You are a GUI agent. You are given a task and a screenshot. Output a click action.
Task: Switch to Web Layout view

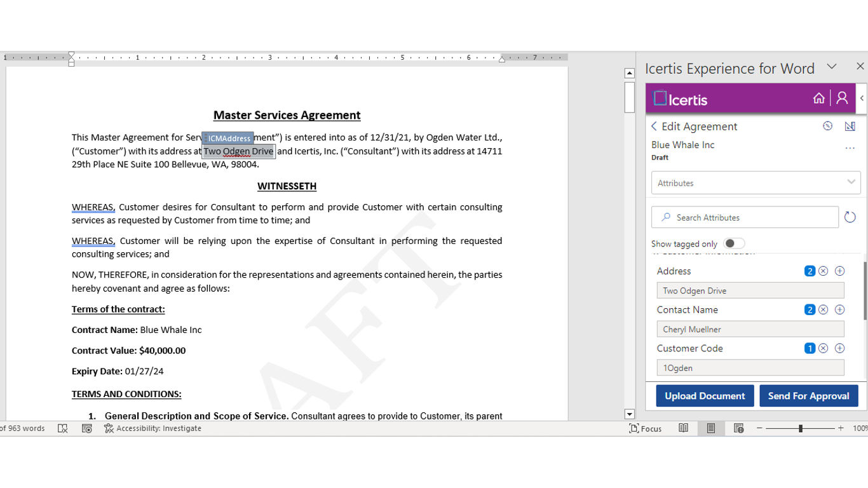point(738,428)
